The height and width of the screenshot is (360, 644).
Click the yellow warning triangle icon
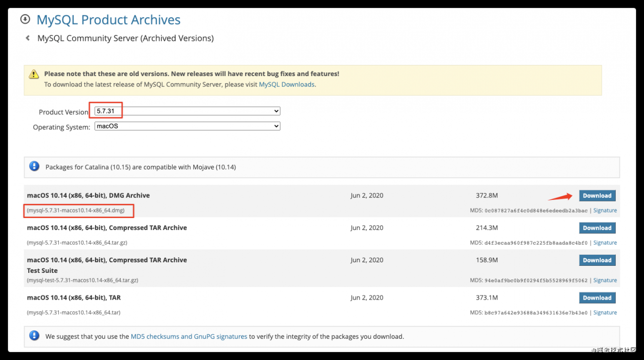tap(34, 74)
